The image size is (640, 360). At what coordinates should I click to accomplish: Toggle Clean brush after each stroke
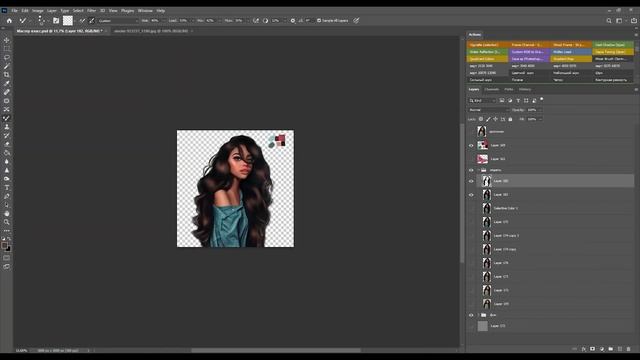click(x=92, y=20)
